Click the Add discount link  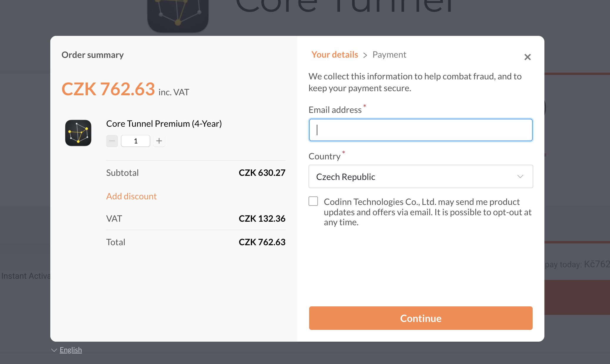[131, 196]
